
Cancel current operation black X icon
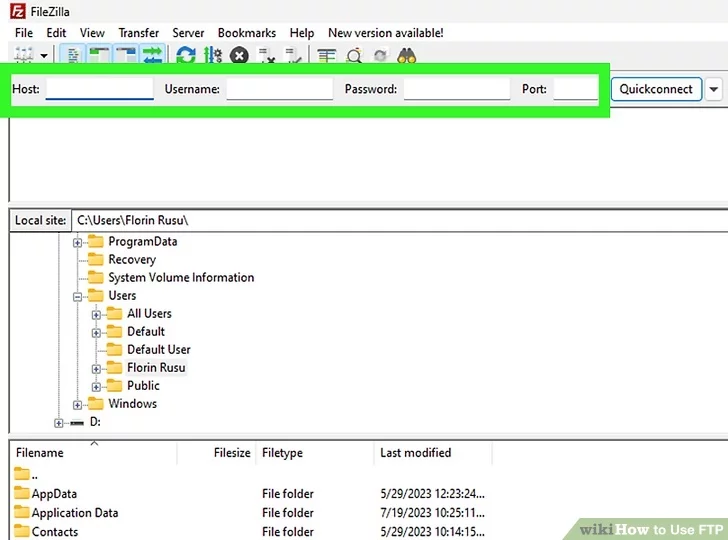coord(239,55)
